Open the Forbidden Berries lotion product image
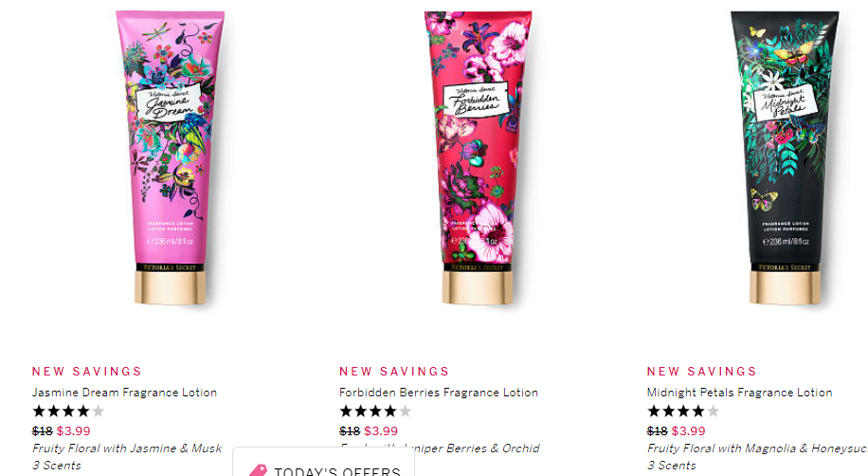The width and height of the screenshot is (868, 476). pos(478,158)
